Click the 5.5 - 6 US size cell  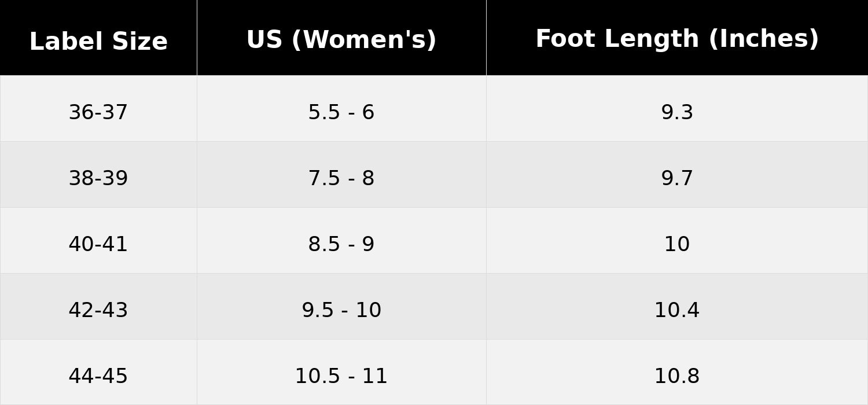341,112
